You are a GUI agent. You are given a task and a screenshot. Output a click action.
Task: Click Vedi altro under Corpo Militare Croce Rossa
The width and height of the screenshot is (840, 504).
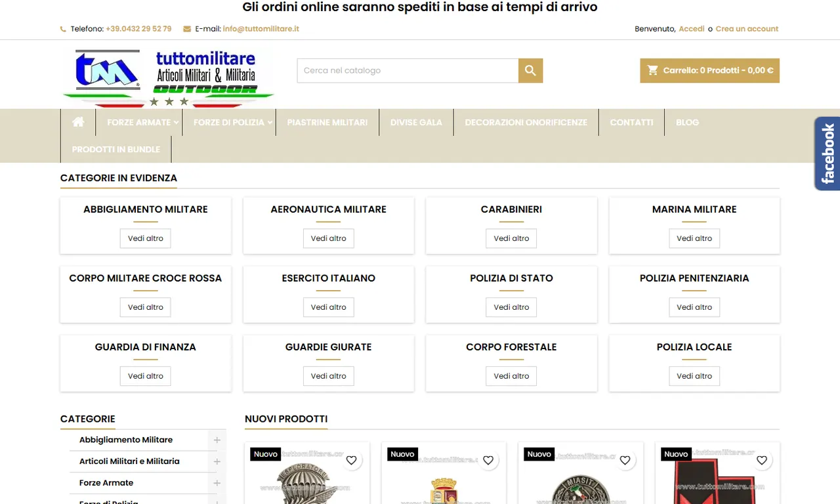pyautogui.click(x=146, y=307)
